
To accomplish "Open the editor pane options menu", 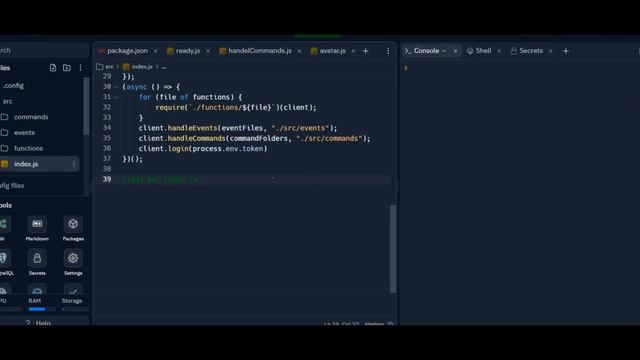I will (388, 51).
